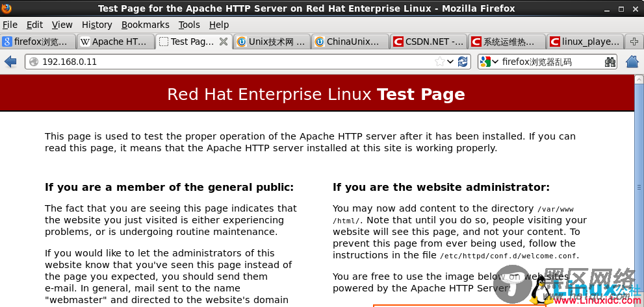This screenshot has width=644, height=307.
Task: Open a new tab with plus button
Action: click(634, 42)
